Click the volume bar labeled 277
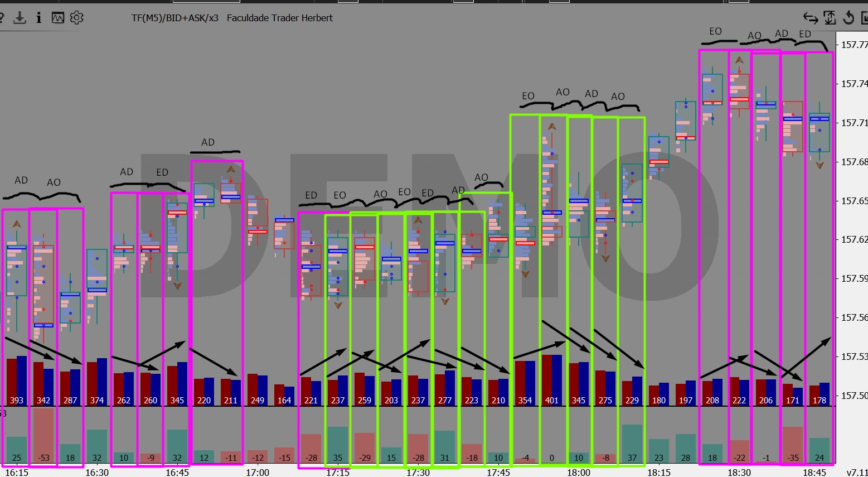 pyautogui.click(x=445, y=388)
